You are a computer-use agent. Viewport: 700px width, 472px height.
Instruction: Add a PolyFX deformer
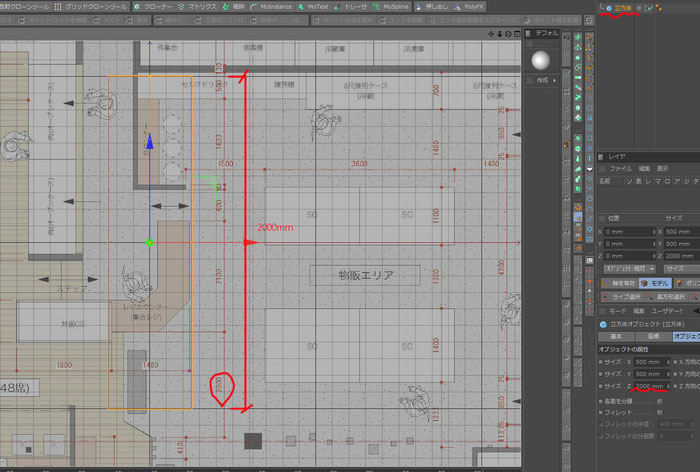coord(469,7)
